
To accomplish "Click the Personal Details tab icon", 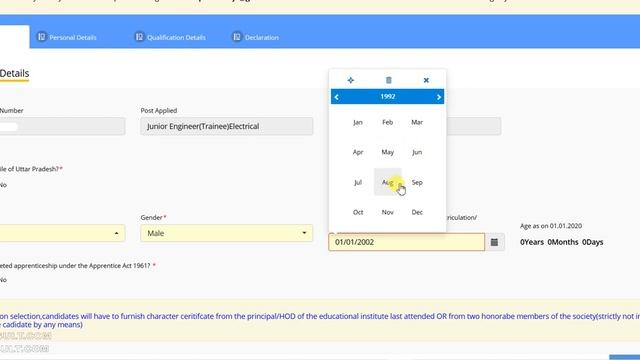I will (41, 37).
